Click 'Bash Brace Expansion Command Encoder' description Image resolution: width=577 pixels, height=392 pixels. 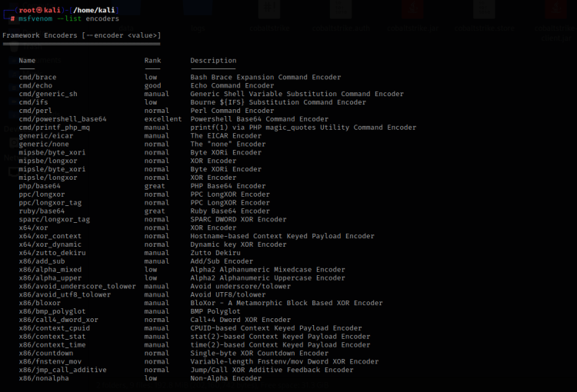point(265,77)
